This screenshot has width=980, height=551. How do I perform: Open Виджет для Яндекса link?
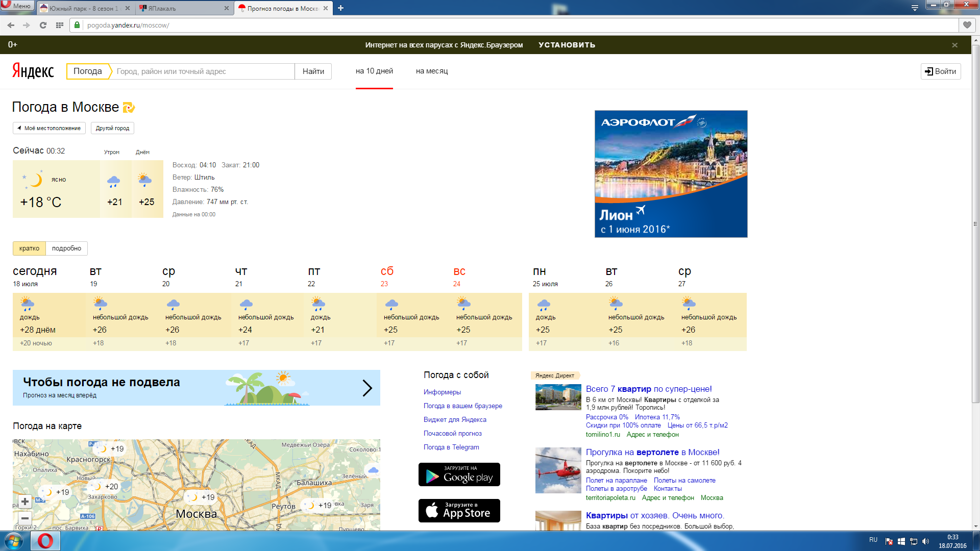click(x=455, y=419)
